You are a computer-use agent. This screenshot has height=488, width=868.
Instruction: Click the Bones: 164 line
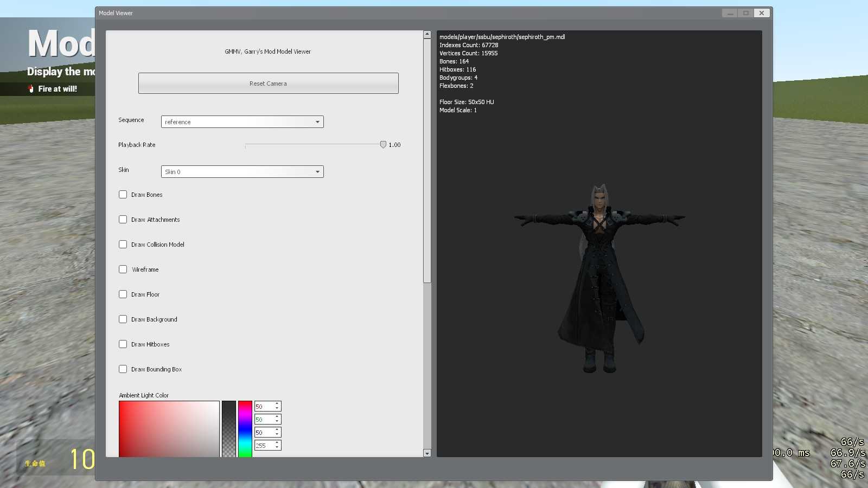[454, 61]
